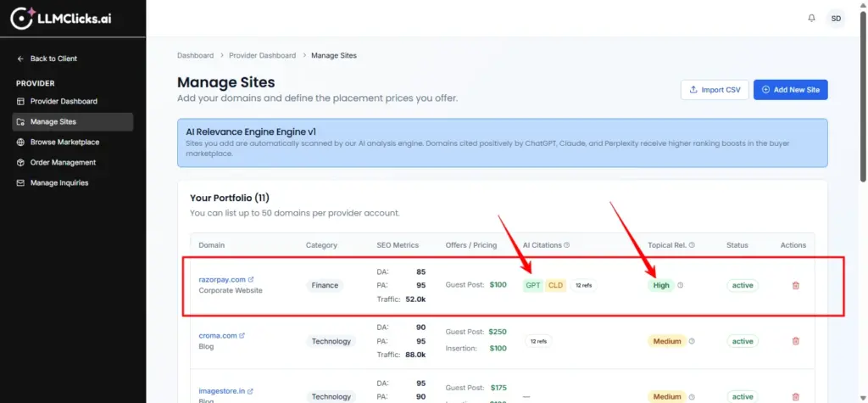Click the Add New Site button
Viewport: 868px width, 403px height.
[x=790, y=90]
